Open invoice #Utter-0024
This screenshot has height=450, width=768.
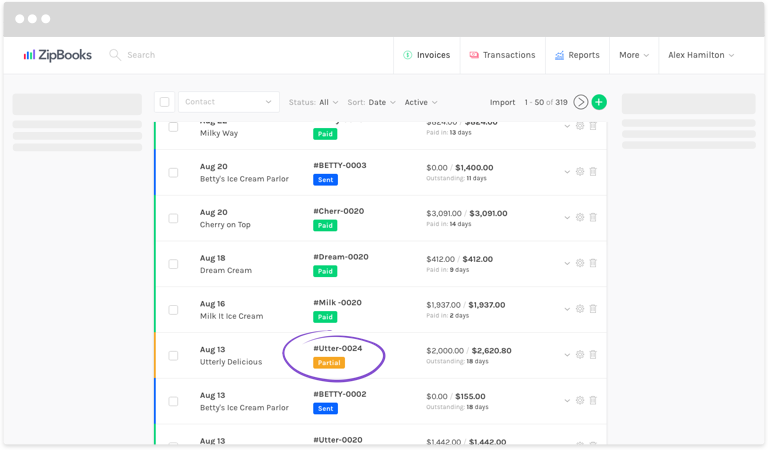tap(338, 348)
